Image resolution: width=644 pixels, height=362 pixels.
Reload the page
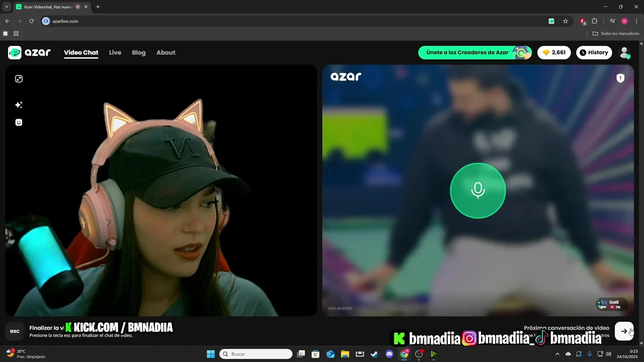coord(31,21)
